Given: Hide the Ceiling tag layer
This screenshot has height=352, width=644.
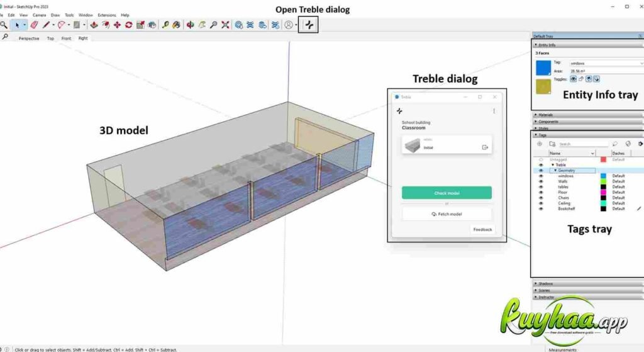Looking at the screenshot, I should pyautogui.click(x=541, y=203).
